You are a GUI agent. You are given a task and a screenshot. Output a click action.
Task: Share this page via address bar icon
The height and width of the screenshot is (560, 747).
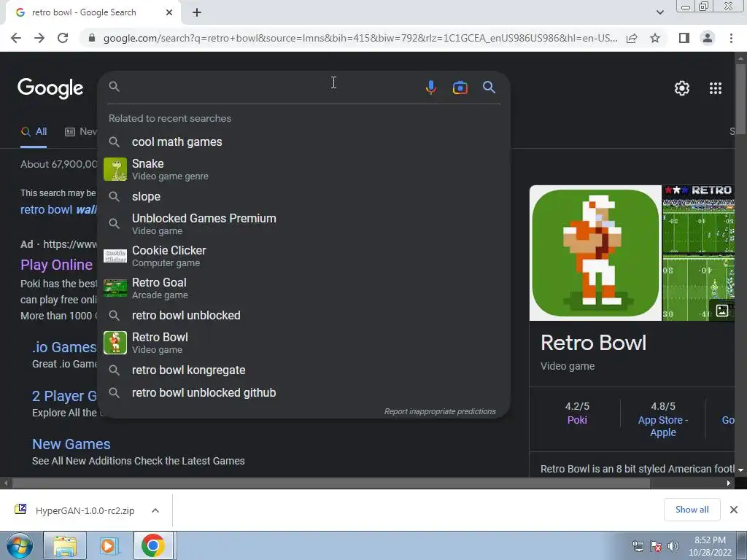[632, 38]
